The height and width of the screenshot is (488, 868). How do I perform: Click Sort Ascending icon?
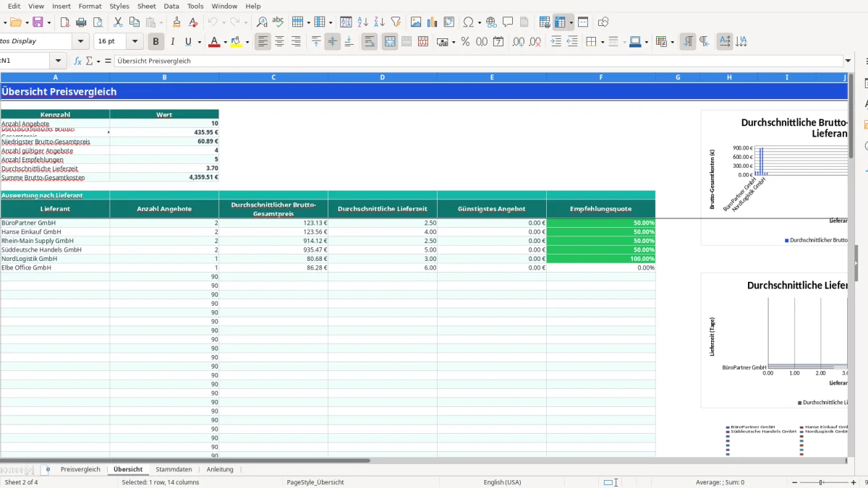(x=363, y=22)
